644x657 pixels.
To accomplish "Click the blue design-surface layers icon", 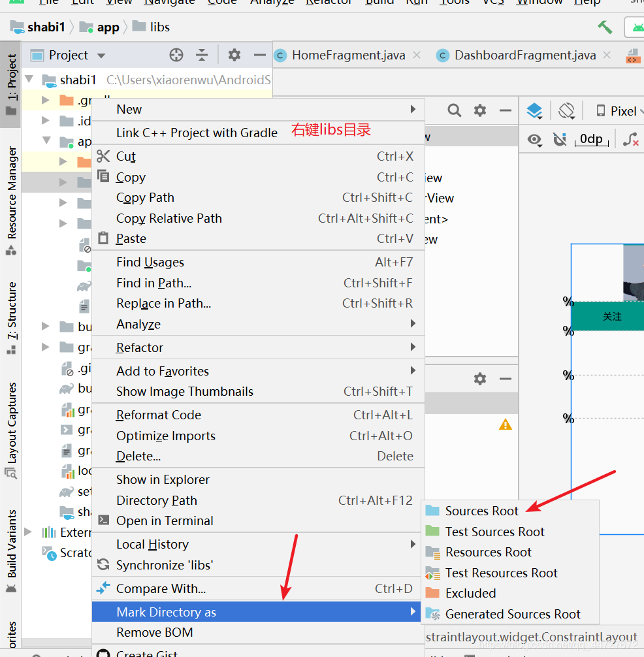I will 534,111.
